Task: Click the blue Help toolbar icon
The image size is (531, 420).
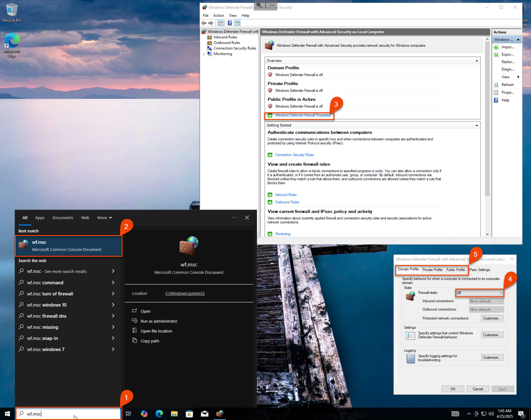Action: 230,23
